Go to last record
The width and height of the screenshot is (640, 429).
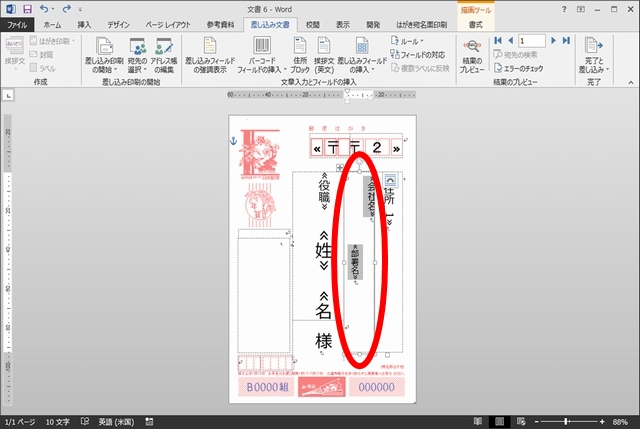[566, 40]
